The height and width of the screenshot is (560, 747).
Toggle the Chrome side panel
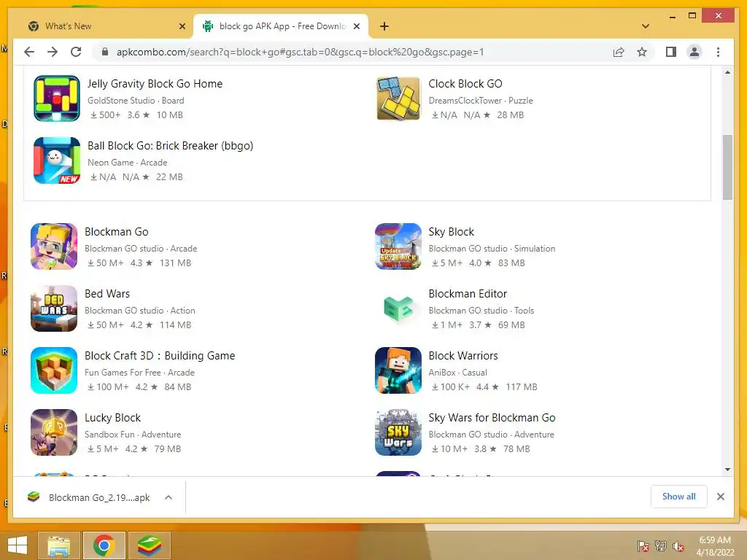[x=671, y=52]
